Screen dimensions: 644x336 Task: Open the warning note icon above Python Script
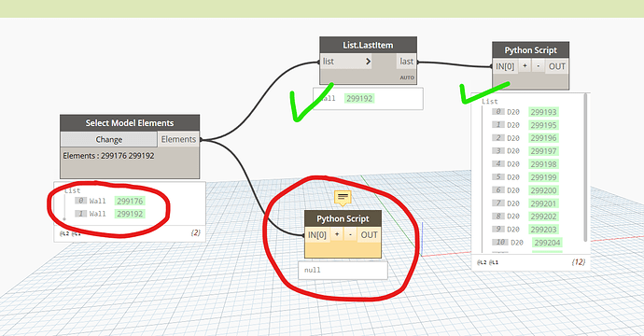coord(343,198)
